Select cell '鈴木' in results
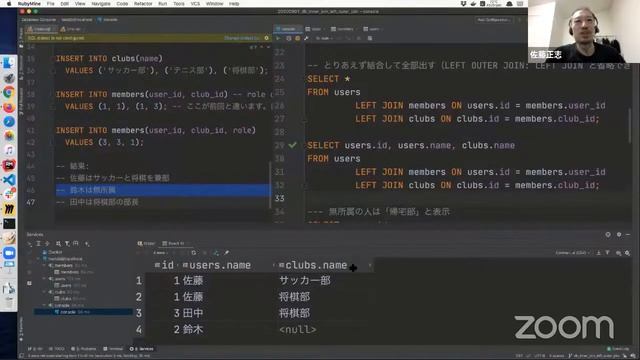The width and height of the screenshot is (640, 360). [x=193, y=329]
